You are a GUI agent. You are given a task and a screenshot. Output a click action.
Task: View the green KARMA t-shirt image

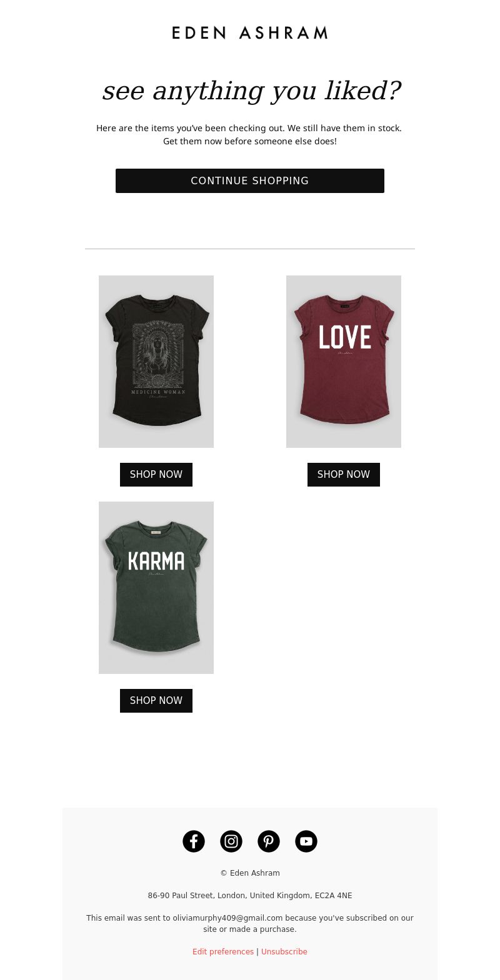pos(156,588)
